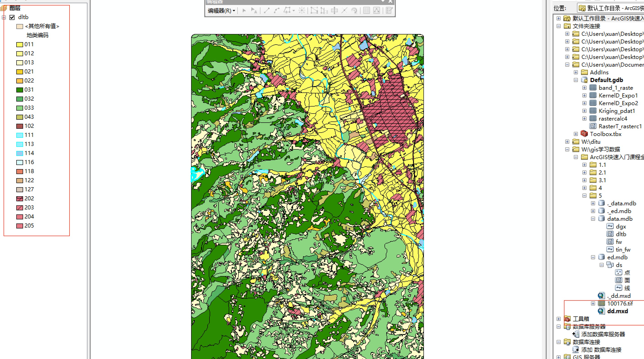This screenshot has width=644, height=359.
Task: Select the Edit tool arrow in Editor toolbar
Action: (x=244, y=10)
